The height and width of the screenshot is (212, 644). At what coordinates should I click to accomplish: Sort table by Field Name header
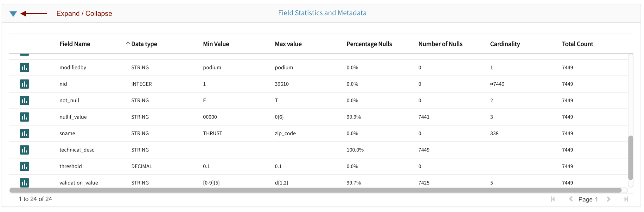click(75, 44)
